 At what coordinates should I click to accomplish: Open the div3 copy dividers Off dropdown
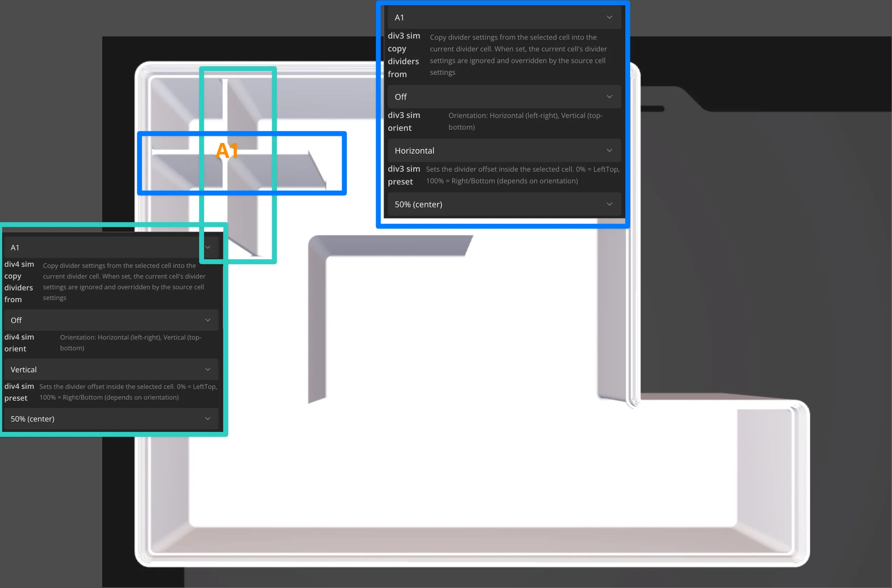click(504, 97)
